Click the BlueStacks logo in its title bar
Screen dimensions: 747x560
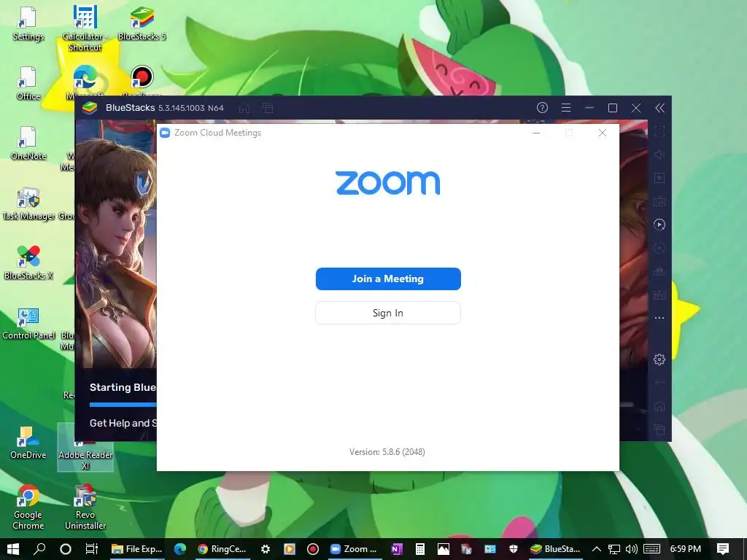[90, 108]
